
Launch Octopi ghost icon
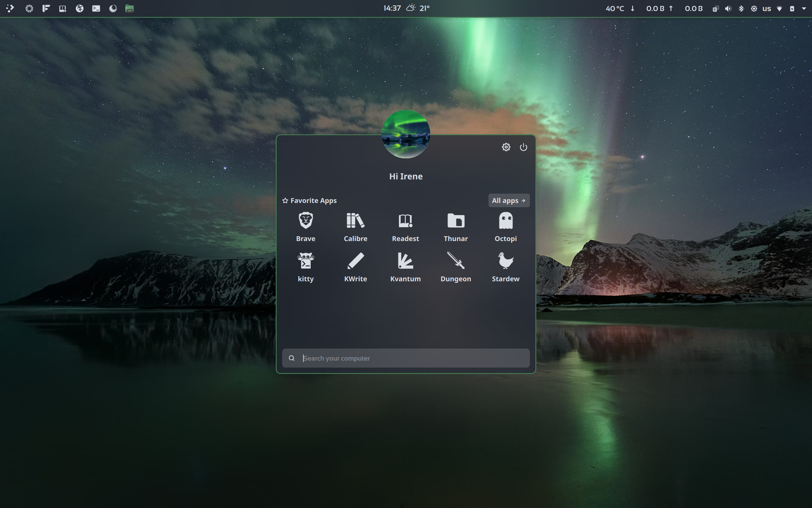point(505,226)
